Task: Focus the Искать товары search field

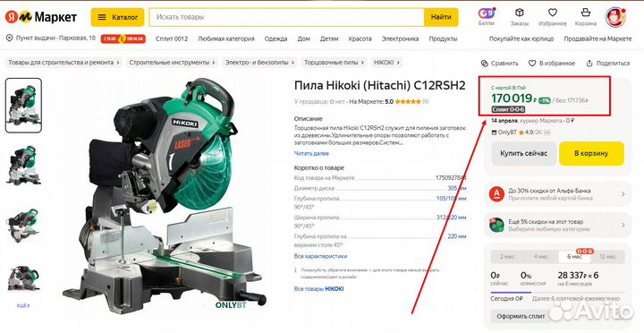Action: click(287, 17)
